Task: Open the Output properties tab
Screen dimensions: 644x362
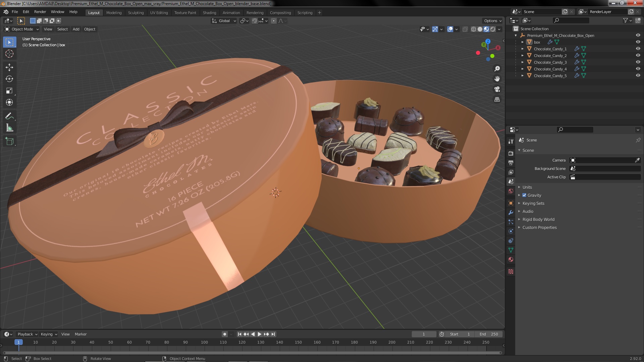Action: (511, 163)
